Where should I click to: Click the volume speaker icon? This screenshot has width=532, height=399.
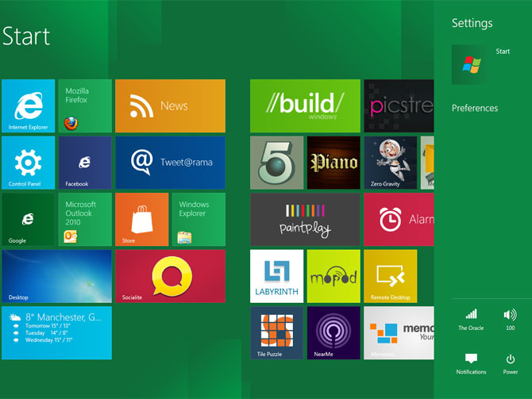pos(510,315)
